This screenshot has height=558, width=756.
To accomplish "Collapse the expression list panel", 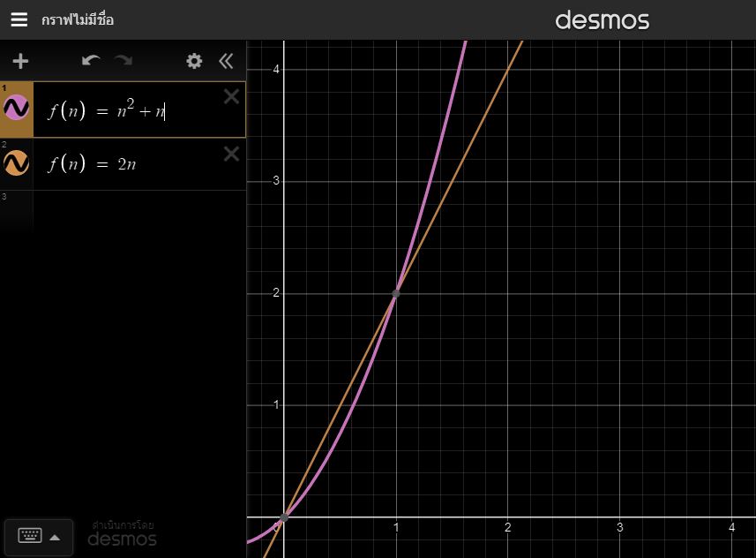I will pos(226,61).
